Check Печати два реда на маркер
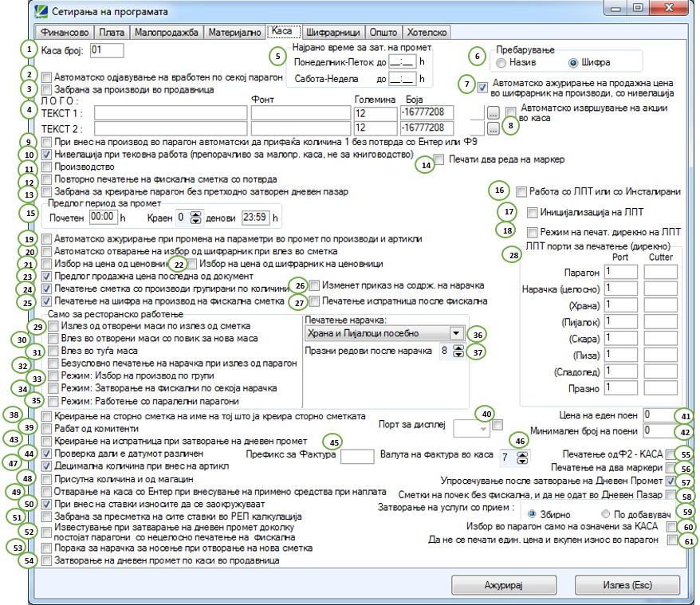Viewport: 700px width, 605px height. pyautogui.click(x=439, y=160)
